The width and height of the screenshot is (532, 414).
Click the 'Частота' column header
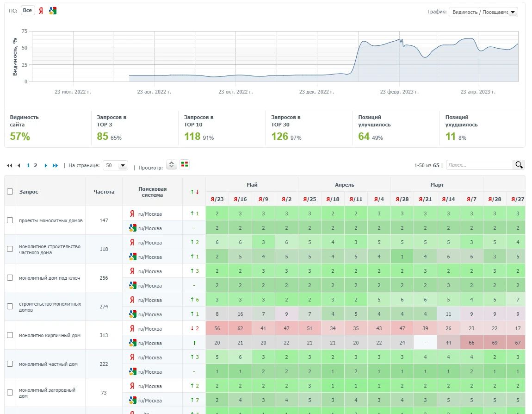(104, 192)
